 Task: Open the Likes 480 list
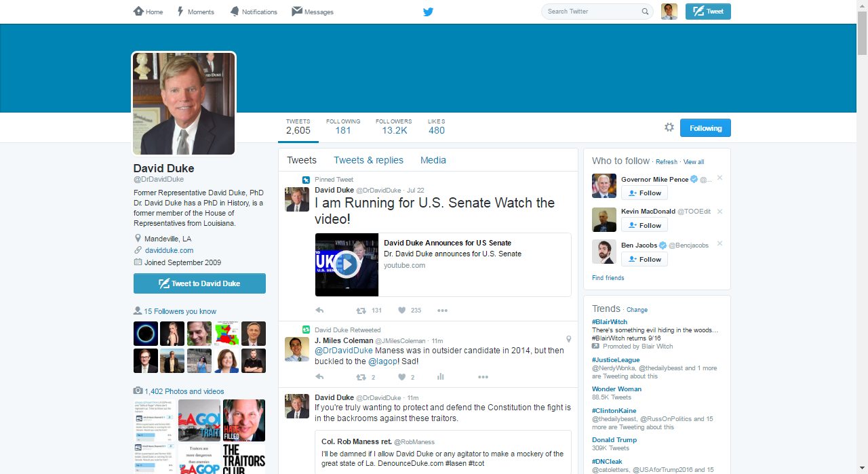click(437, 126)
